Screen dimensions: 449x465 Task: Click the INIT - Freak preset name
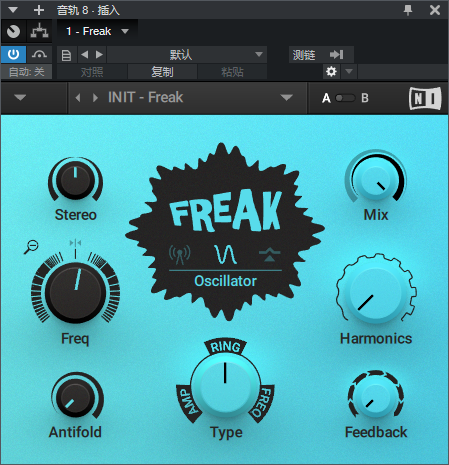click(145, 97)
